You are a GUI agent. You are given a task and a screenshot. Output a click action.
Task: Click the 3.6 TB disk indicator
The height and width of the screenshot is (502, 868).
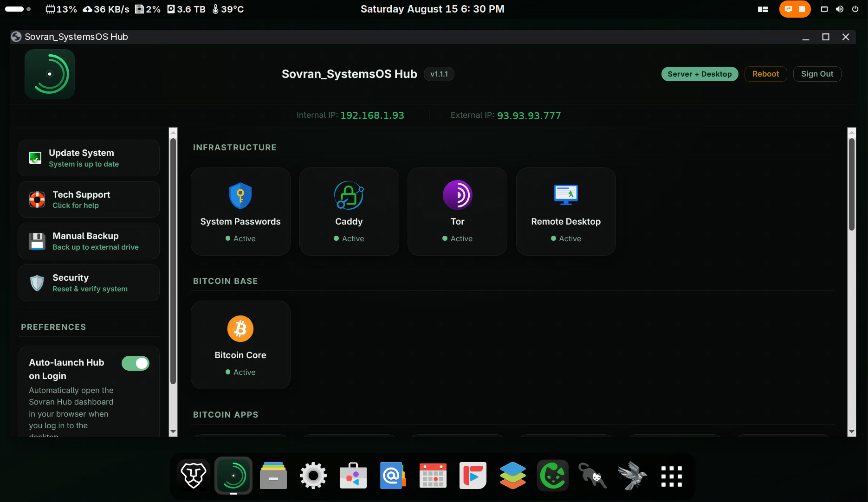(186, 9)
